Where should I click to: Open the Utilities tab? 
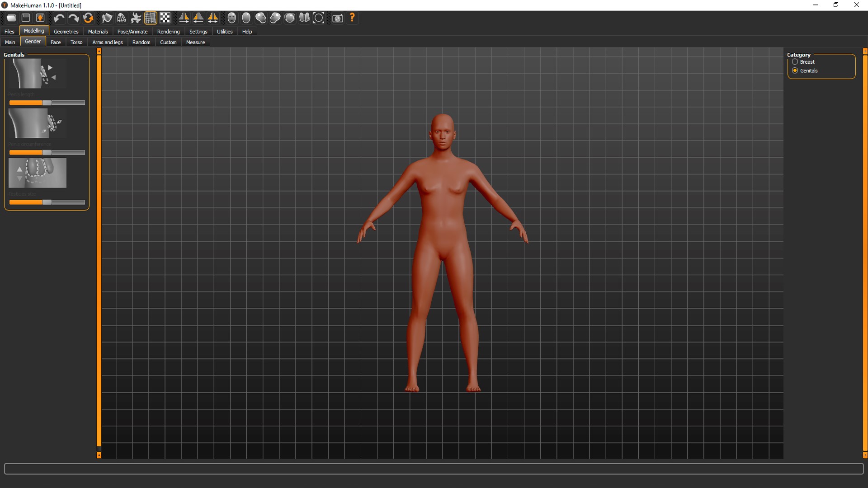pos(225,32)
